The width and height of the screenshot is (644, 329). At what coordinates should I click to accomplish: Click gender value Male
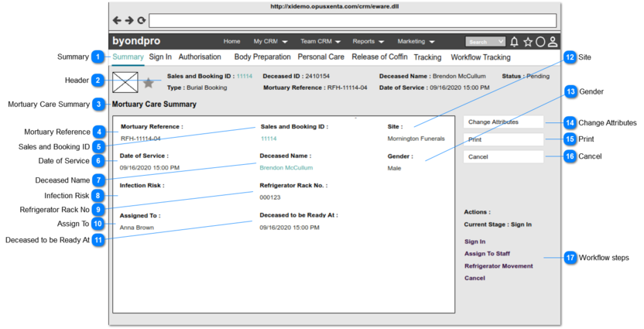(394, 169)
